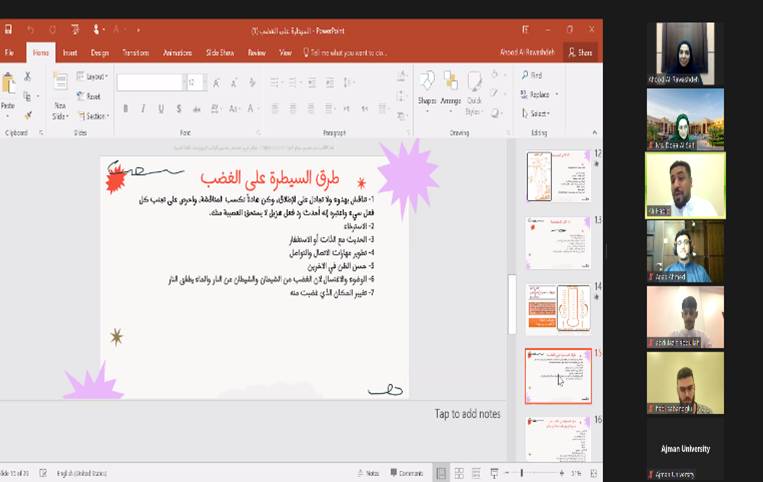Click the Reset slide button

(x=91, y=96)
